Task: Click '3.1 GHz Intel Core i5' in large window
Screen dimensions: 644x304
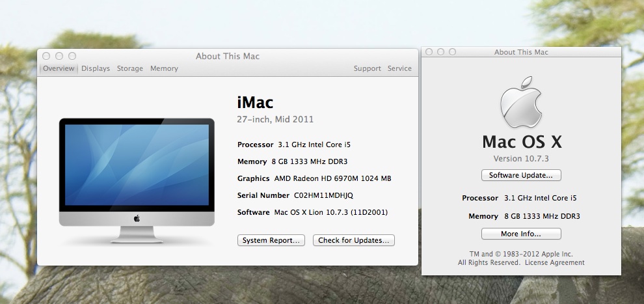Action: click(314, 145)
